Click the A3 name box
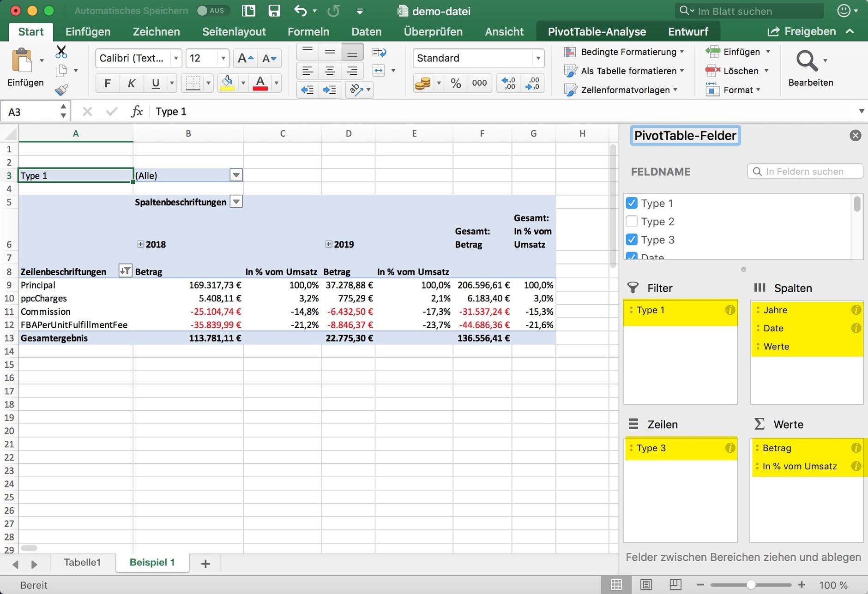This screenshot has height=594, width=868. pos(35,112)
